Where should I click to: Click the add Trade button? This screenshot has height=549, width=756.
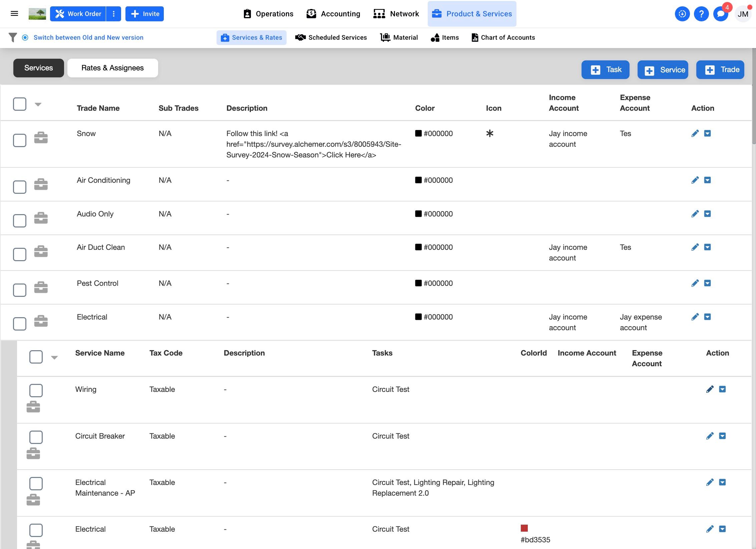point(720,70)
